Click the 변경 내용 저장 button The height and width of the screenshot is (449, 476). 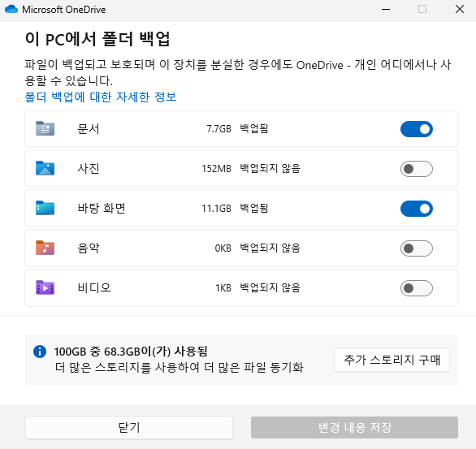point(354,427)
